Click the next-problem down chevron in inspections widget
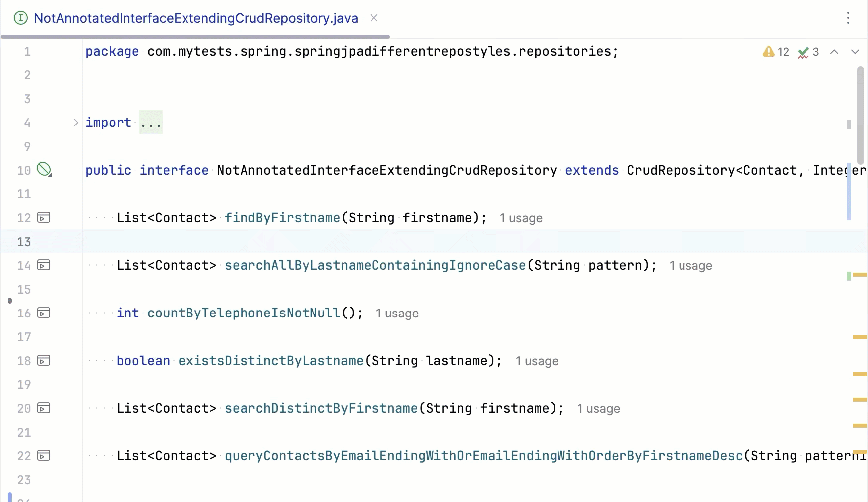This screenshot has height=502, width=868. [855, 52]
